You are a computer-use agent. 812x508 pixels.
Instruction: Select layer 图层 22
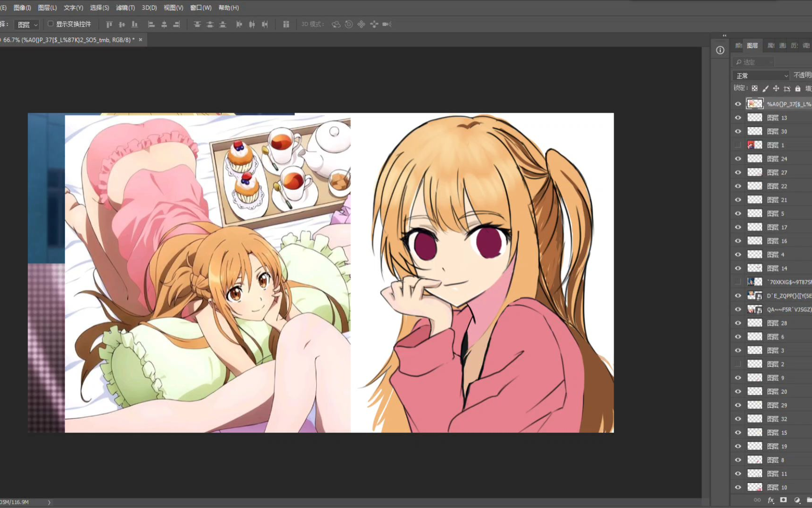777,186
